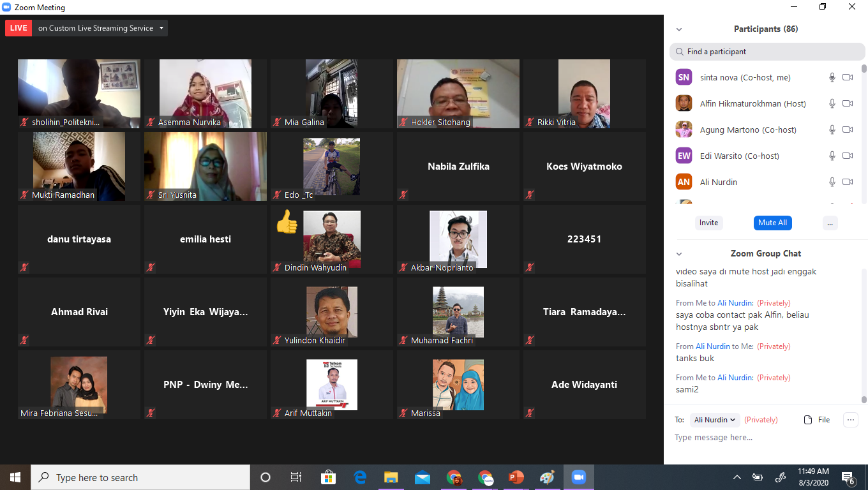The image size is (868, 490).
Task: Open Microsoft Edge from the taskbar
Action: point(360,477)
